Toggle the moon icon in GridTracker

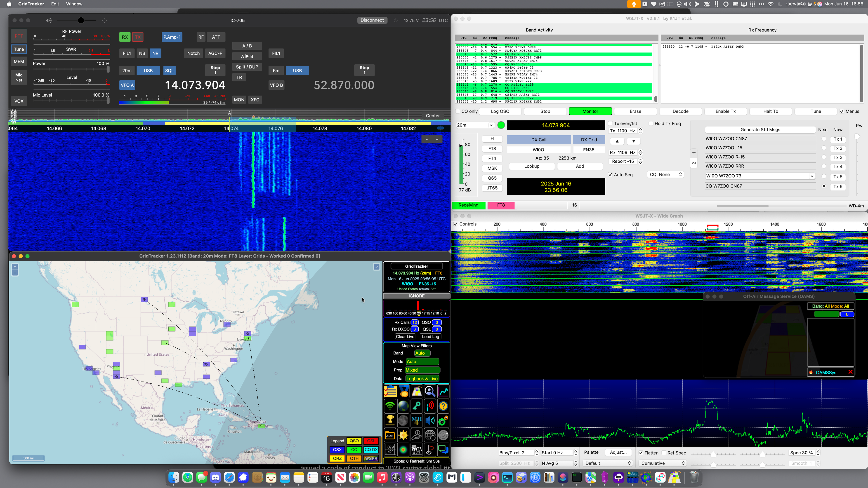403,420
